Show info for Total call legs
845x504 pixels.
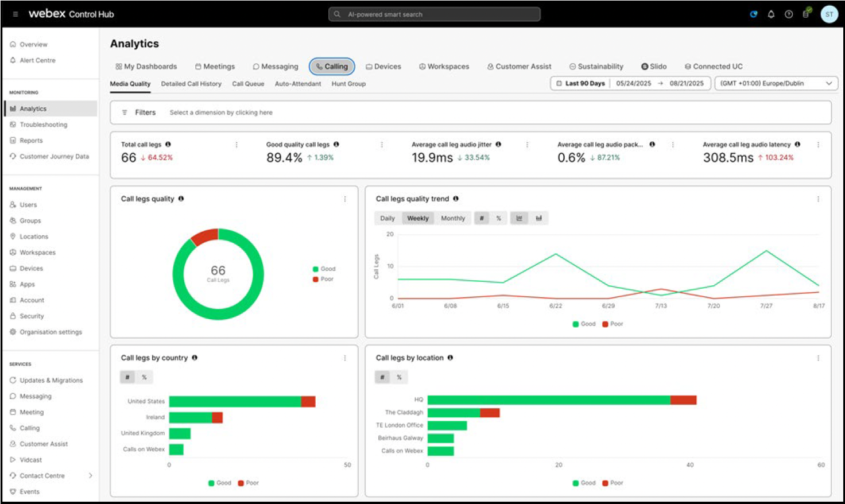tap(168, 144)
